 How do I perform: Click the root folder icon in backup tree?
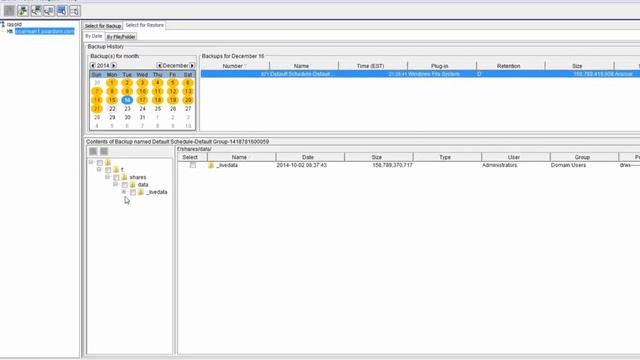[108, 162]
